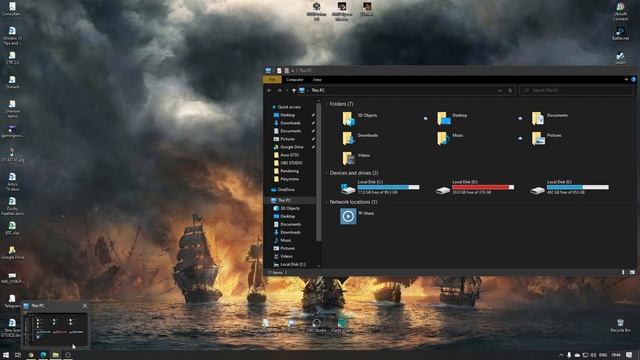This screenshot has width=640, height=360.
Task: Open the Recycle Bin desktop icon
Action: click(620, 325)
